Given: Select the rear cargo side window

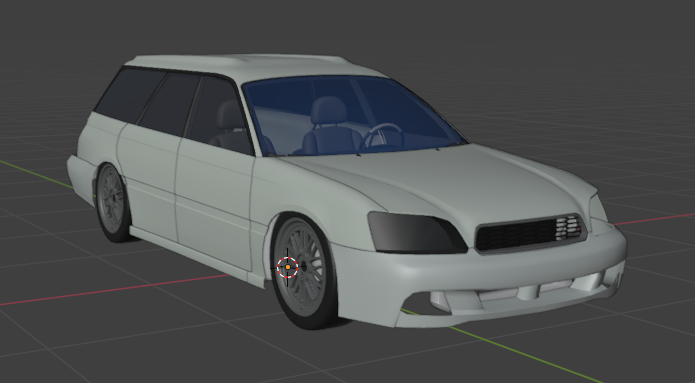Looking at the screenshot, I should 129,94.
